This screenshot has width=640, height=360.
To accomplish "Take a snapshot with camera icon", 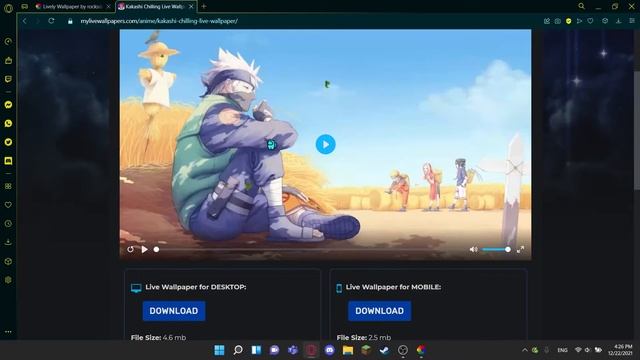I will 558,21.
